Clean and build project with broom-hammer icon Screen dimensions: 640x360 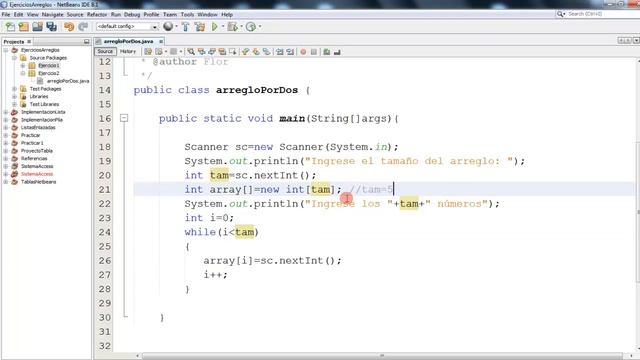[200, 27]
